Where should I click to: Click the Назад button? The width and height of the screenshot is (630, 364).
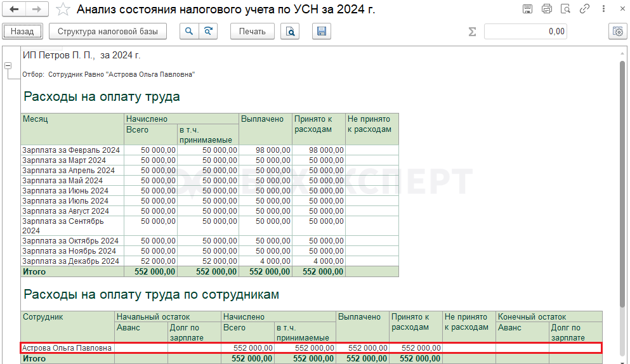pos(22,31)
